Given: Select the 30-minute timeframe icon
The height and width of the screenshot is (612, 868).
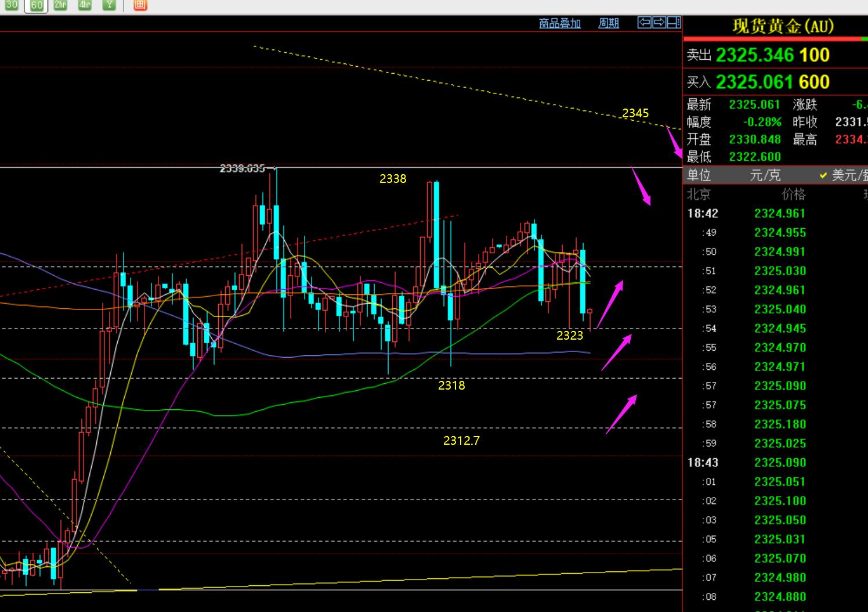Looking at the screenshot, I should click(x=11, y=5).
